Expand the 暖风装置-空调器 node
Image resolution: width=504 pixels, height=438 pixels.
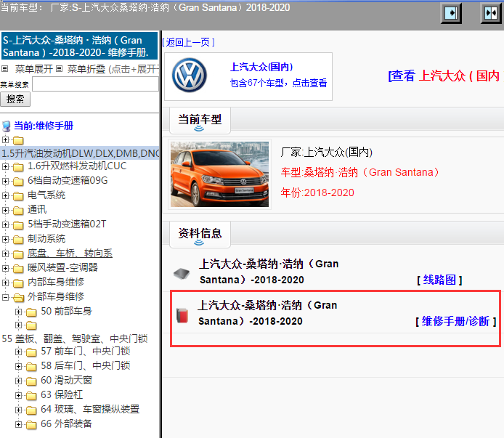5,268
